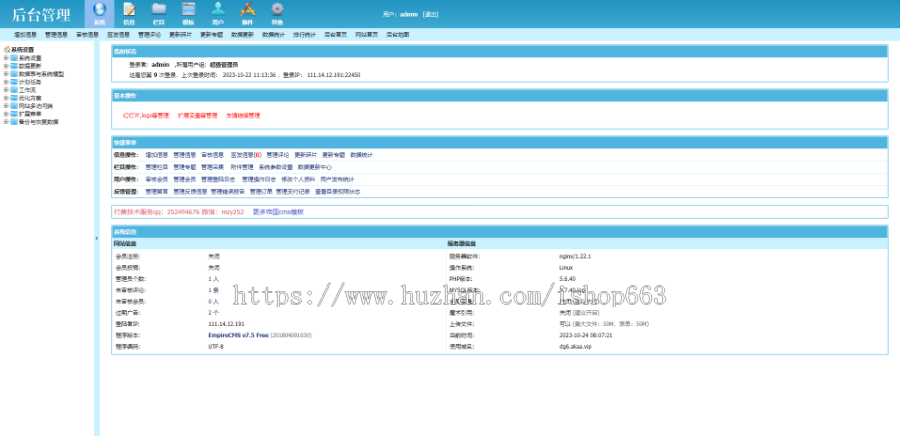Image resolution: width=900 pixels, height=436 pixels.
Task: Open the 其他 gear icon in top navigation
Action: pyautogui.click(x=277, y=9)
